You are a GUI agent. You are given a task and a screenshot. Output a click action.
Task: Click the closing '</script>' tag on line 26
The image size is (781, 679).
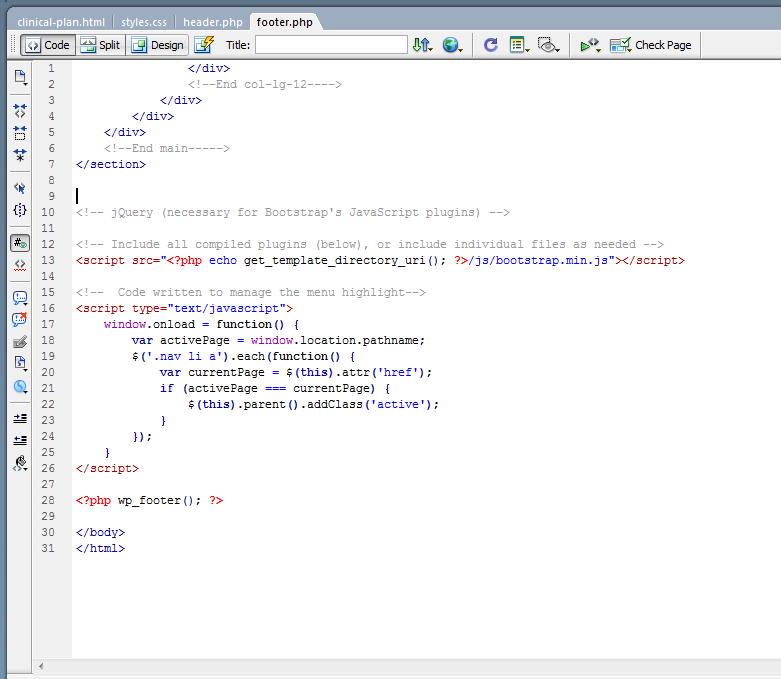tap(107, 468)
